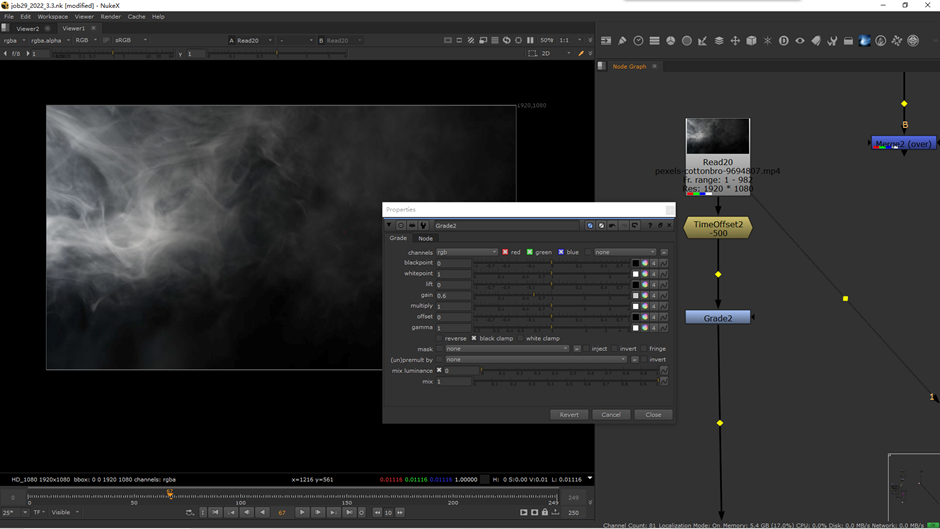The width and height of the screenshot is (940, 529).
Task: Open the Deep nodes menu icon
Action: point(783,41)
